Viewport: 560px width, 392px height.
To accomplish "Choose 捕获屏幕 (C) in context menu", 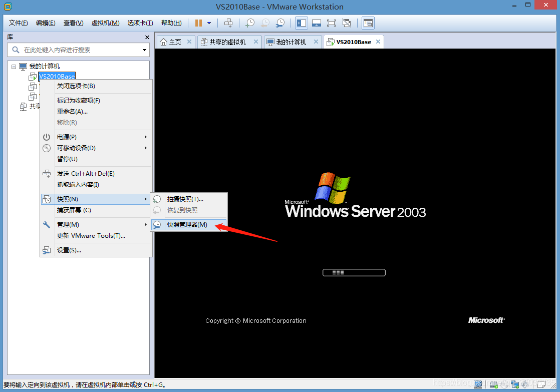I will point(96,210).
